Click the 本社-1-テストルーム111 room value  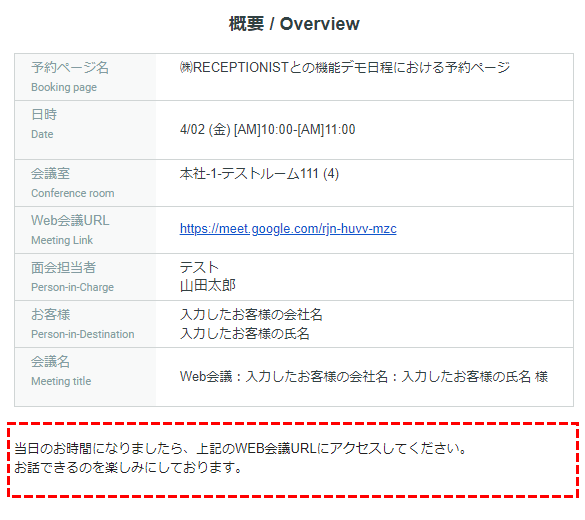click(259, 173)
